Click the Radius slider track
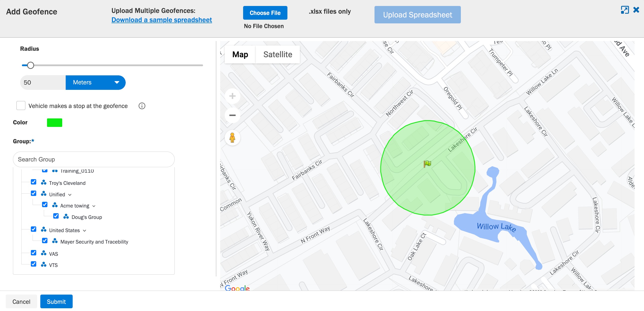The width and height of the screenshot is (644, 311). pyautogui.click(x=112, y=65)
